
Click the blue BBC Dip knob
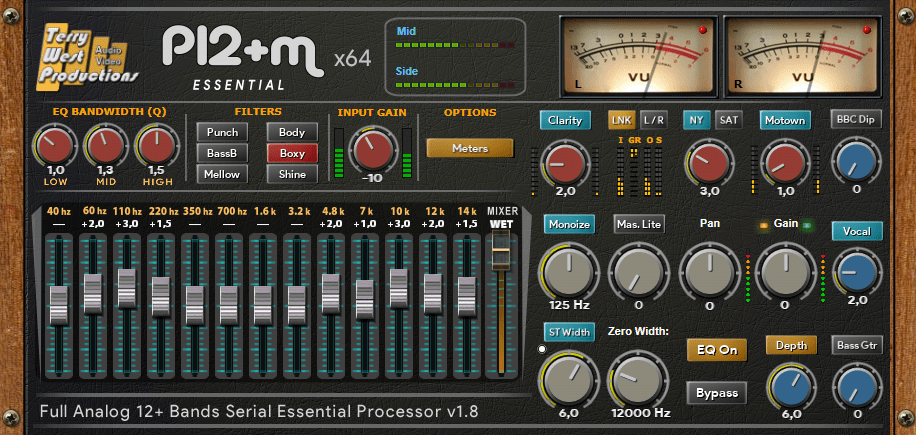click(856, 162)
